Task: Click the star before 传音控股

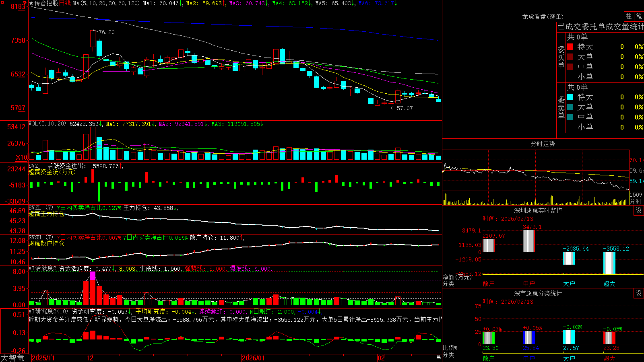Action: click(31, 3)
